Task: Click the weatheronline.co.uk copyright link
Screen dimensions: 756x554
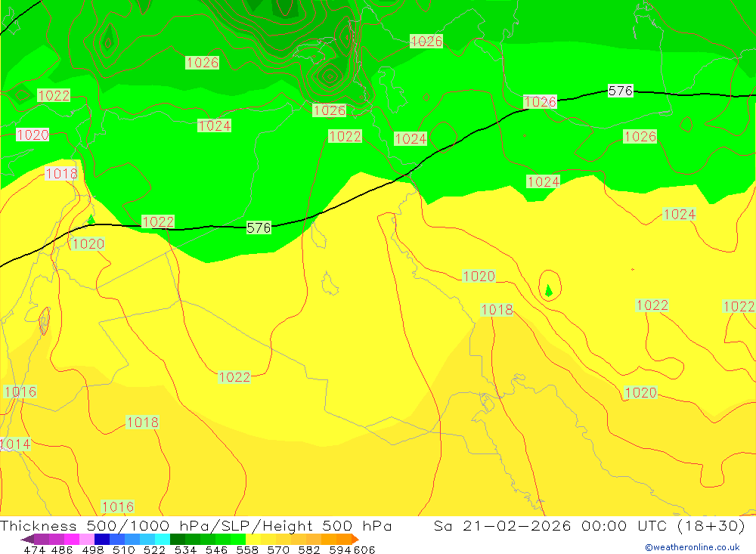Action: pos(692,547)
